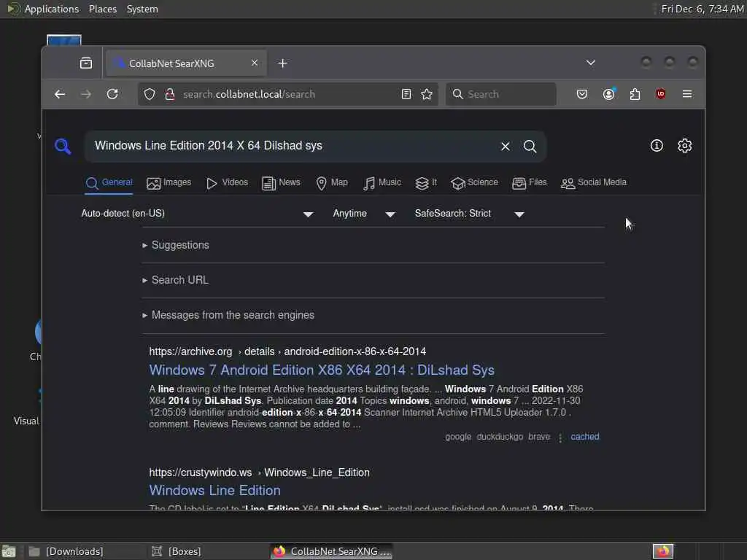
Task: Open the extensions puzzle icon
Action: [x=635, y=94]
